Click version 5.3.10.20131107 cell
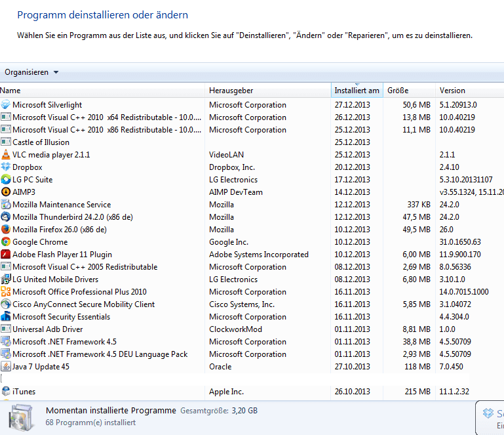Image resolution: width=504 pixels, height=435 pixels. [x=466, y=180]
